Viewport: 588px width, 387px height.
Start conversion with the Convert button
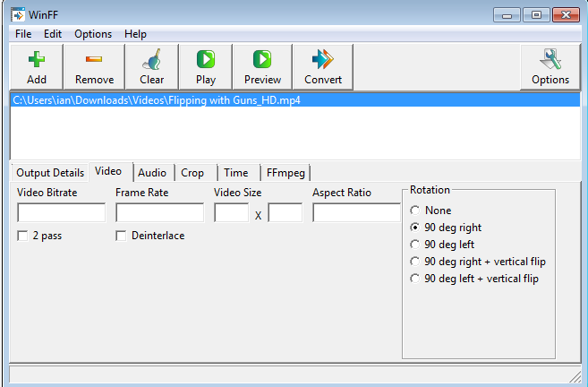(323, 67)
